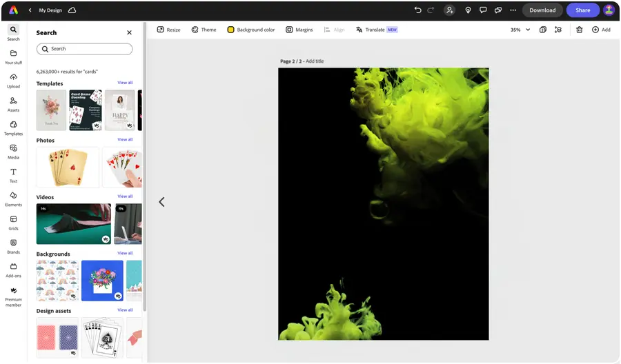This screenshot has width=621, height=364.
Task: Select the 19s laptop video
Action: pos(128,223)
